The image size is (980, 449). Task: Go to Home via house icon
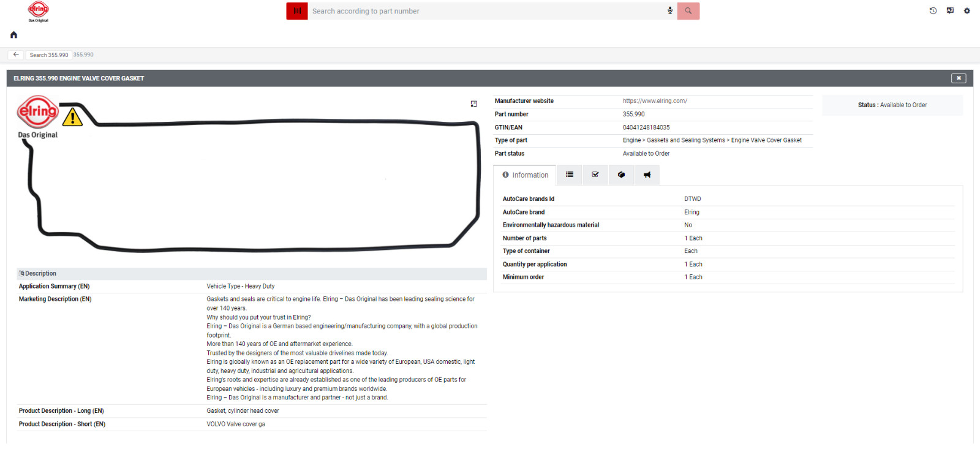13,35
